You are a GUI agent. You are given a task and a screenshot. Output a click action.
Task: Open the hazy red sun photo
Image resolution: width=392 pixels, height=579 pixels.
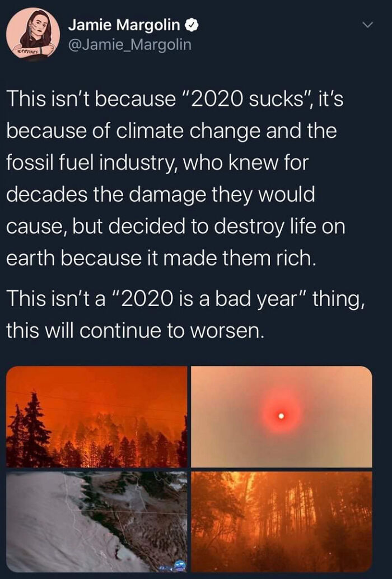282,416
